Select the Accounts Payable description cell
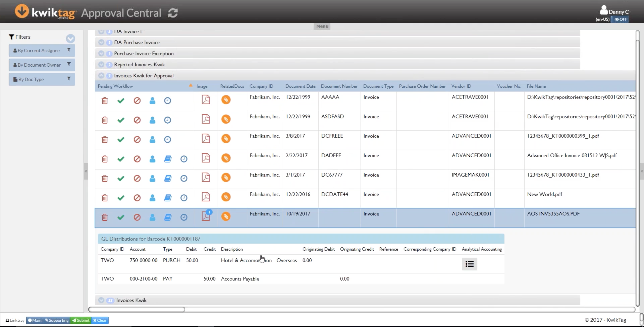This screenshot has height=327, width=644. pyautogui.click(x=240, y=279)
